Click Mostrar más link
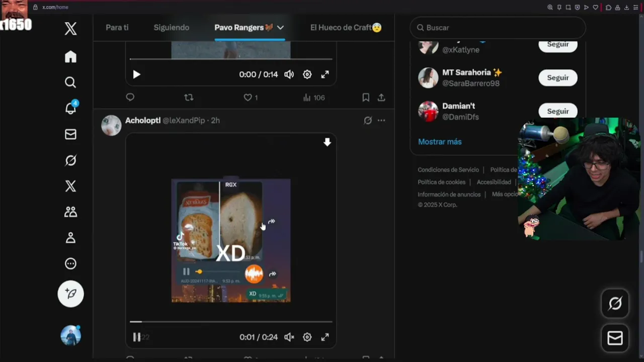 [x=440, y=142]
